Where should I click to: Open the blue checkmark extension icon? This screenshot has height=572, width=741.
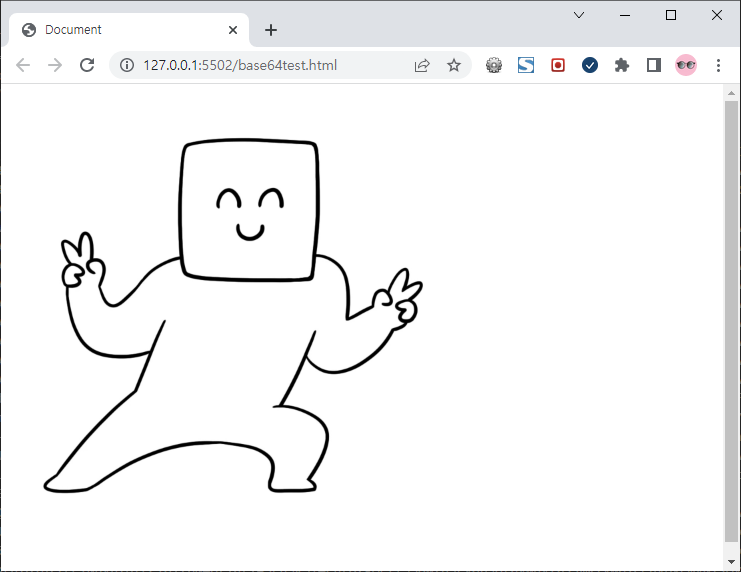(590, 65)
